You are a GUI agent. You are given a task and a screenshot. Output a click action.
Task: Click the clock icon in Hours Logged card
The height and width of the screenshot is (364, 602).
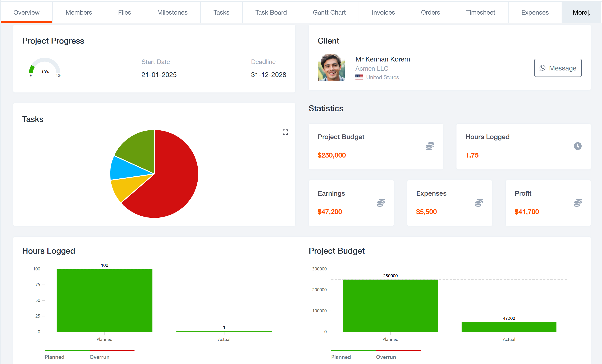(577, 146)
